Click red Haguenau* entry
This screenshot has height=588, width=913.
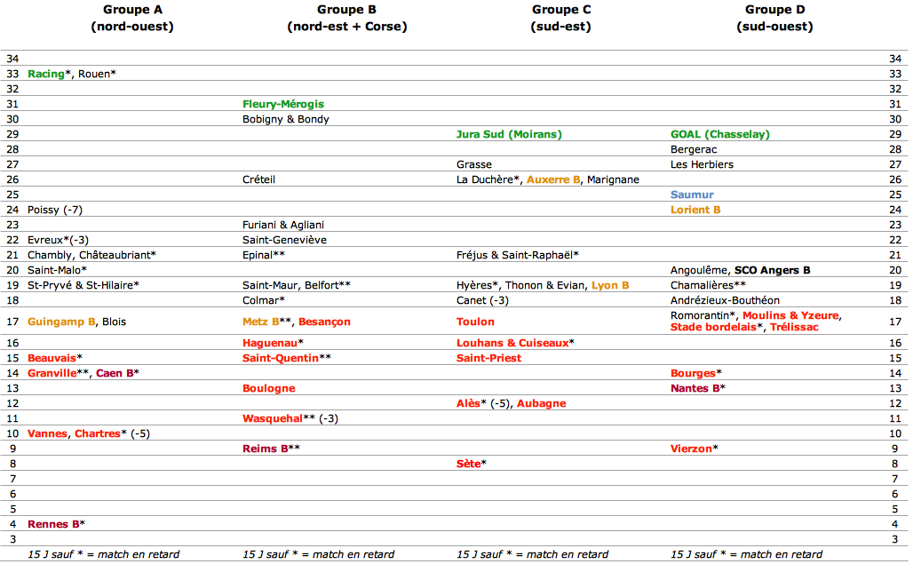[x=273, y=343]
